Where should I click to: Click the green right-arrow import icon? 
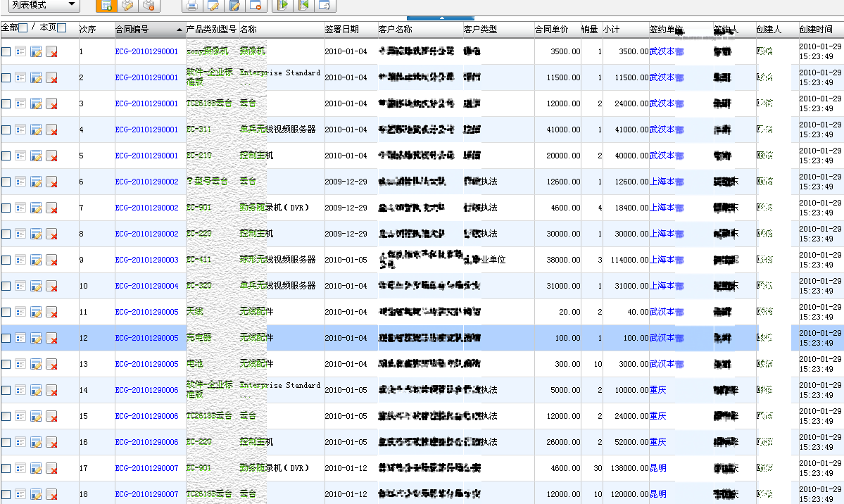[282, 6]
